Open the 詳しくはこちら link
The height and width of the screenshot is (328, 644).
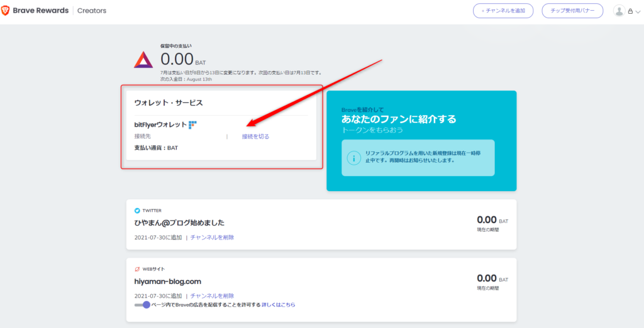click(278, 305)
